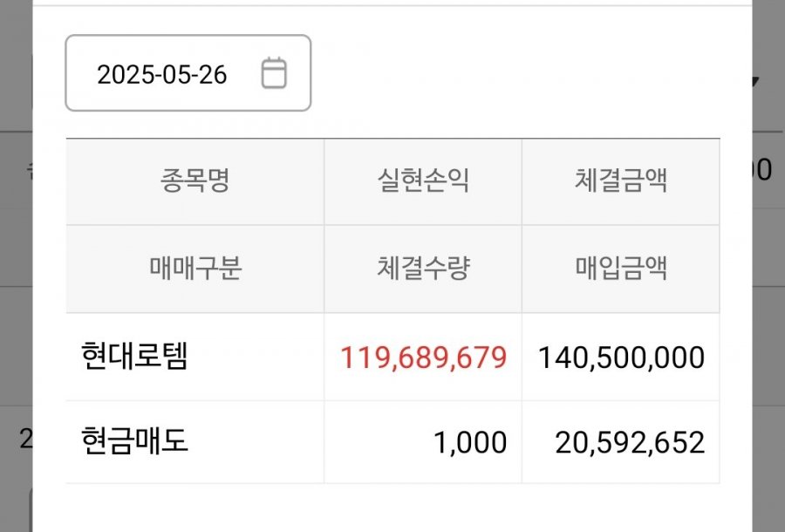Click the 매매구분 column header

coord(195,269)
